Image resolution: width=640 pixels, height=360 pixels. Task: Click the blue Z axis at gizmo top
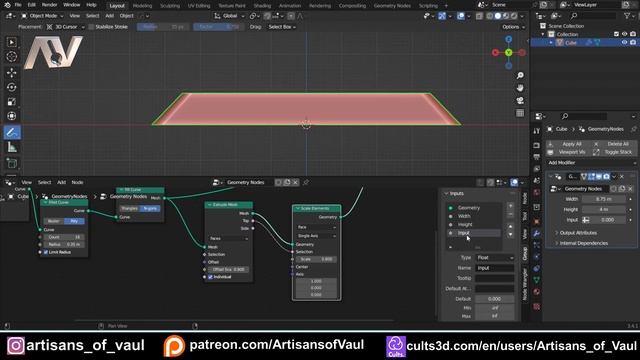point(509,39)
